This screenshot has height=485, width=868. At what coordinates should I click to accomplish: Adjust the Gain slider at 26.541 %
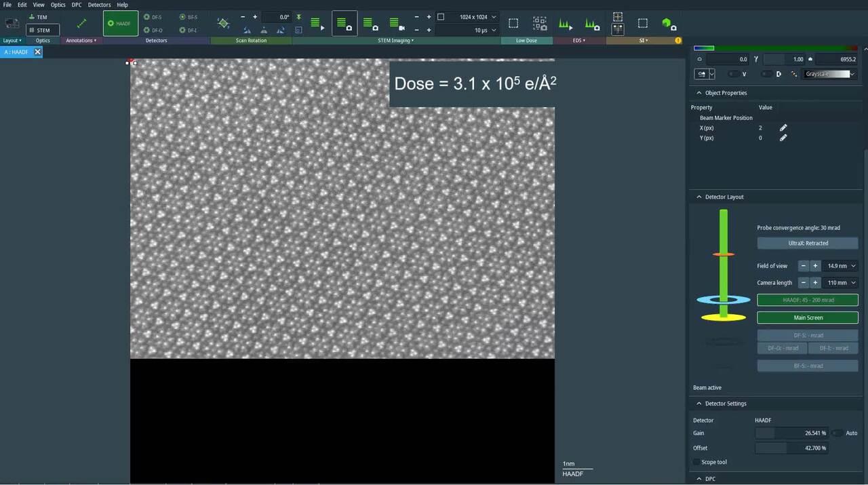(791, 433)
